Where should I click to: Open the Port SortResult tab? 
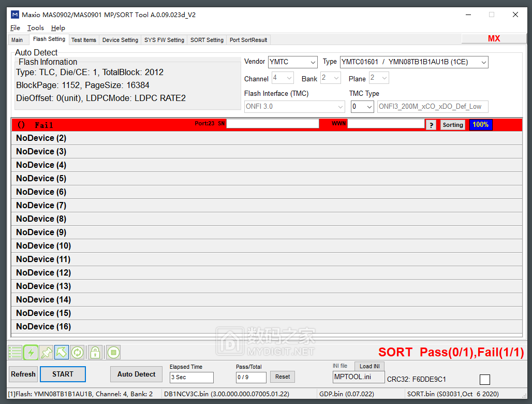[x=248, y=40]
